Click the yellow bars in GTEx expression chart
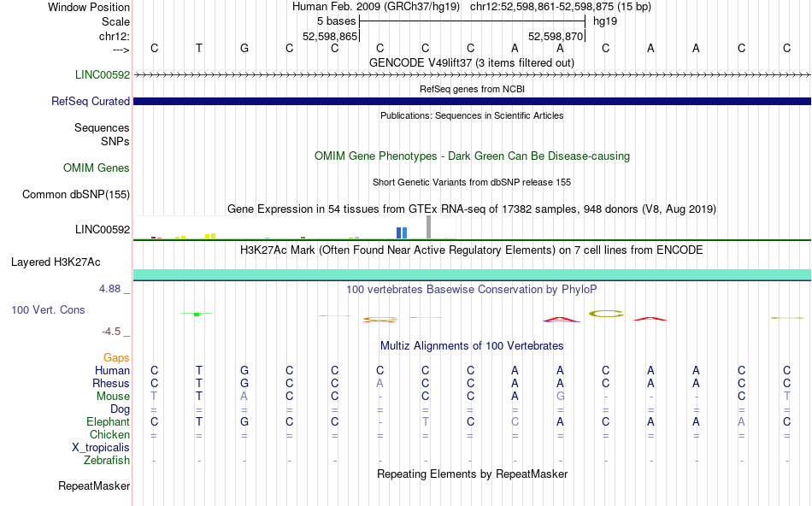The height and width of the screenshot is (506, 812). point(210,236)
